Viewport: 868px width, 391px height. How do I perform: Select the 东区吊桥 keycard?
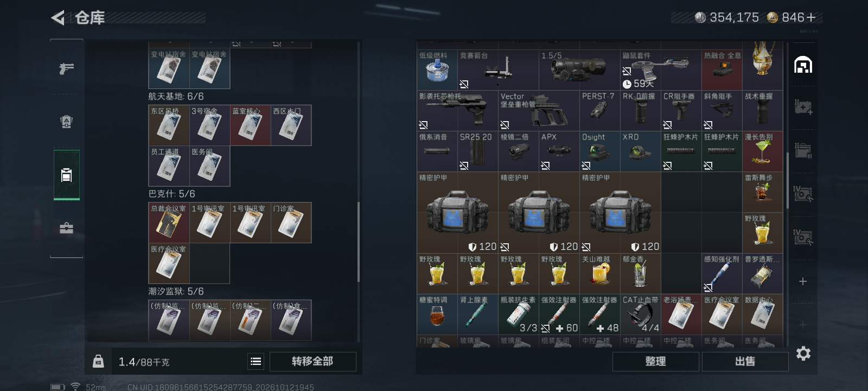(x=169, y=125)
